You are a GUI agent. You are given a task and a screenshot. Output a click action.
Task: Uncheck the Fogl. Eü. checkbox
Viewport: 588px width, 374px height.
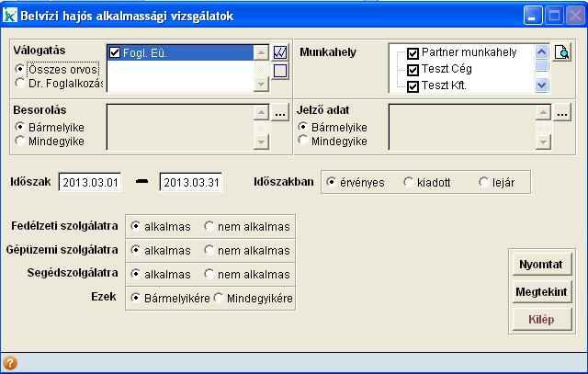tap(115, 53)
